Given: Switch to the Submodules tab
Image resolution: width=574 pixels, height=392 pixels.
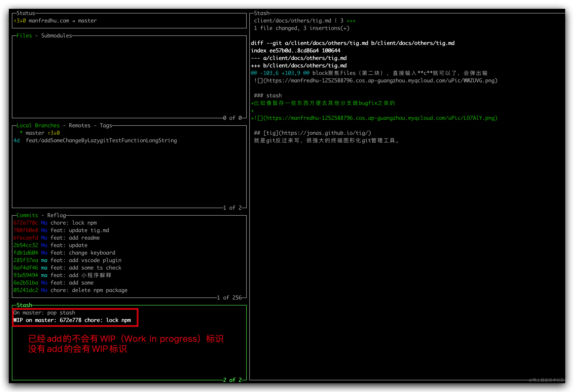Looking at the screenshot, I should click(56, 36).
